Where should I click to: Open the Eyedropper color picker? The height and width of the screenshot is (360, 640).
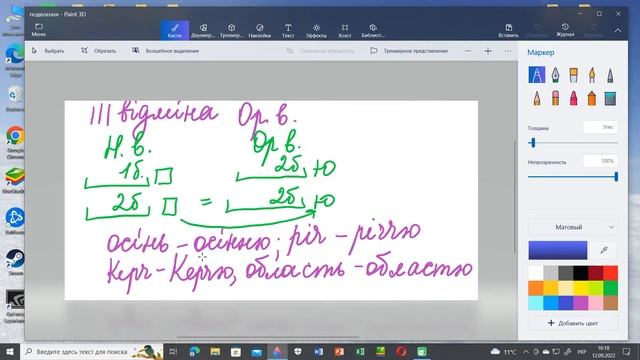point(604,250)
